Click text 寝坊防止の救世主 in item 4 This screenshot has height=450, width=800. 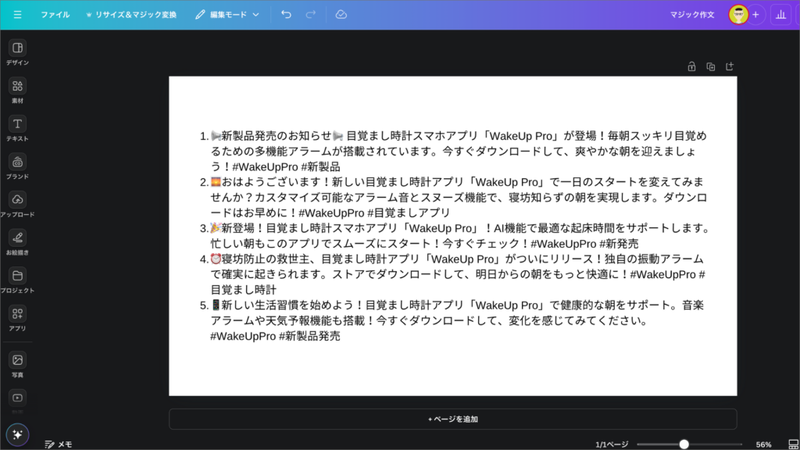point(265,259)
